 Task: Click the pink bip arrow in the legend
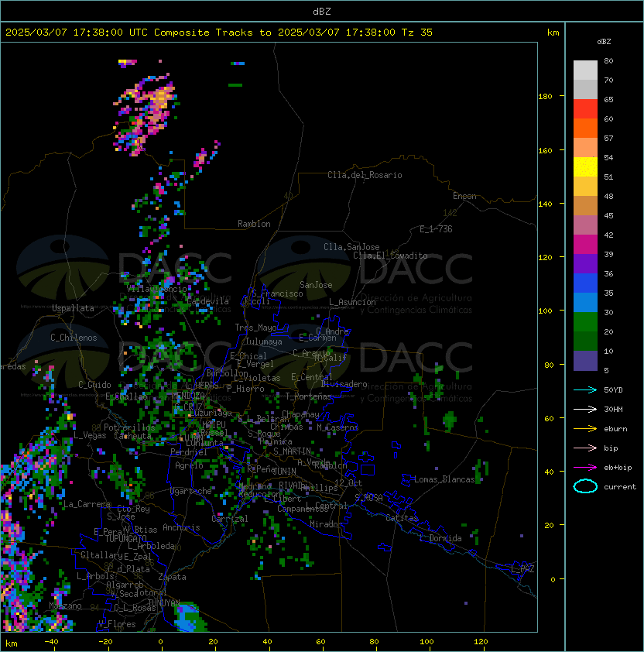[585, 448]
